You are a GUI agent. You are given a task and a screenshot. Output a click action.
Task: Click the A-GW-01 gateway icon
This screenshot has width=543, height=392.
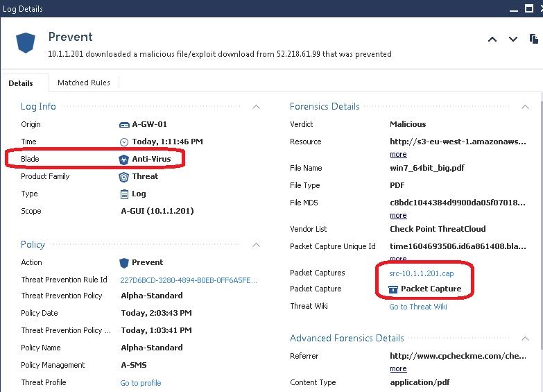pos(124,125)
